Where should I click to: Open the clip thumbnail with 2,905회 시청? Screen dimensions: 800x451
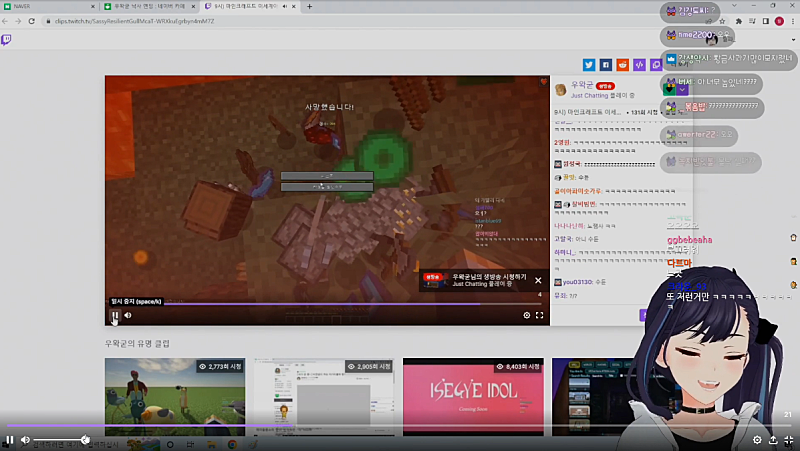[x=324, y=397]
